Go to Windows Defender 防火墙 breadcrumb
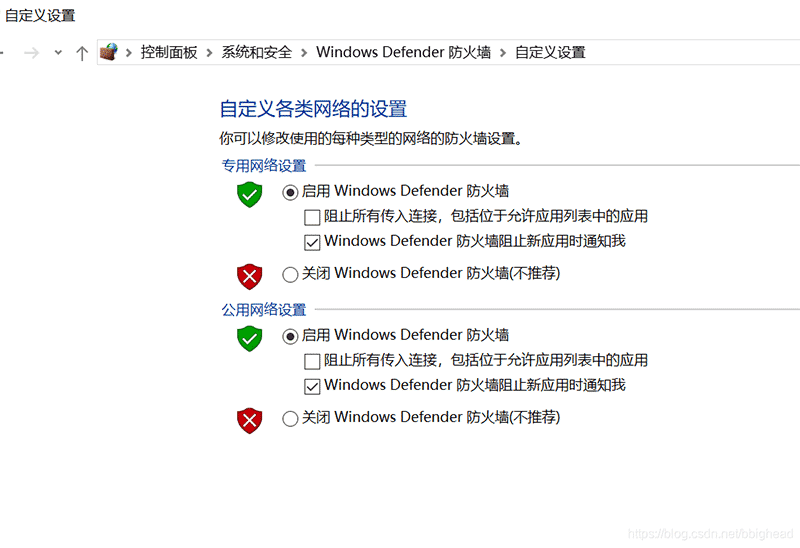 pos(403,52)
